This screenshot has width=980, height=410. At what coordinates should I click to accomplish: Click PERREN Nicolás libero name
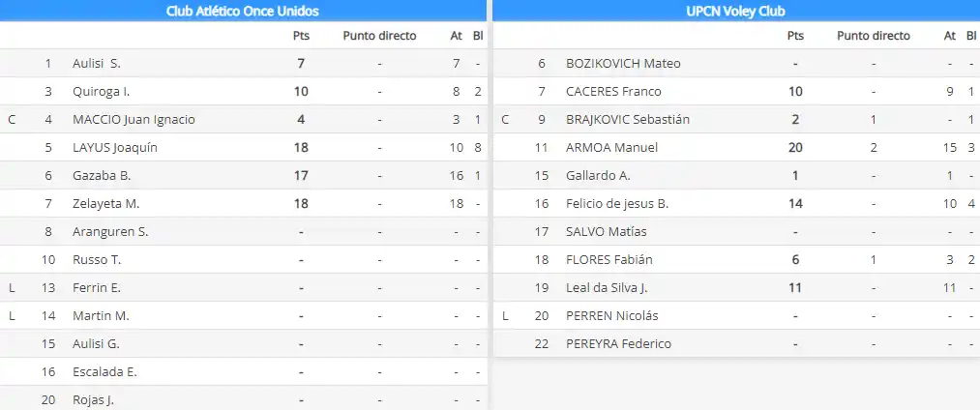click(x=611, y=316)
